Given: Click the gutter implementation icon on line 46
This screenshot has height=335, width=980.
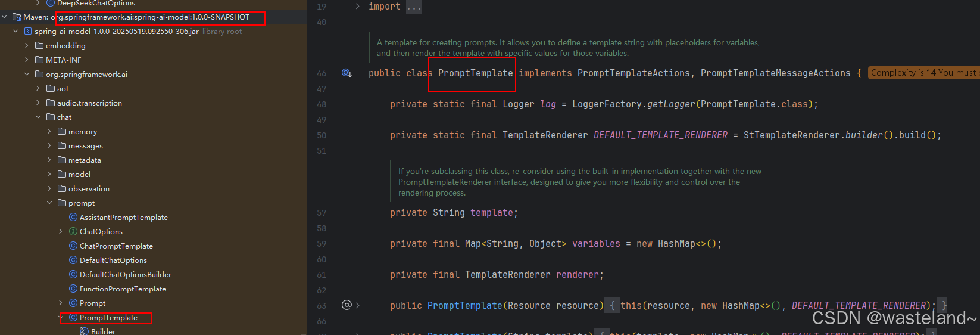Looking at the screenshot, I should (x=347, y=73).
